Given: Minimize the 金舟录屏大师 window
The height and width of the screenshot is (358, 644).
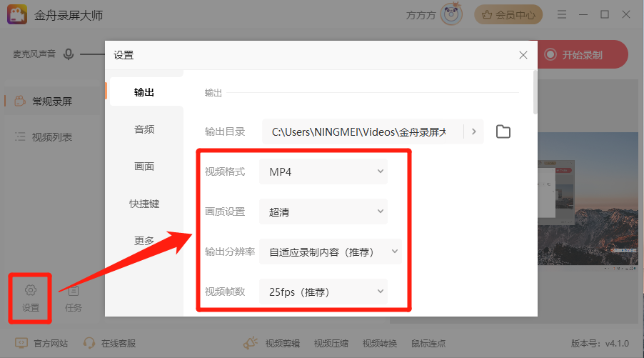Looking at the screenshot, I should point(583,15).
